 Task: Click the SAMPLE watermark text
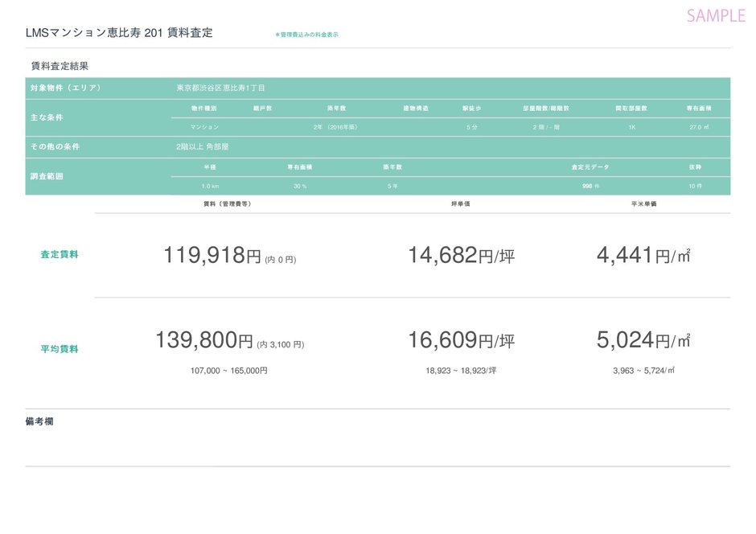pos(715,15)
